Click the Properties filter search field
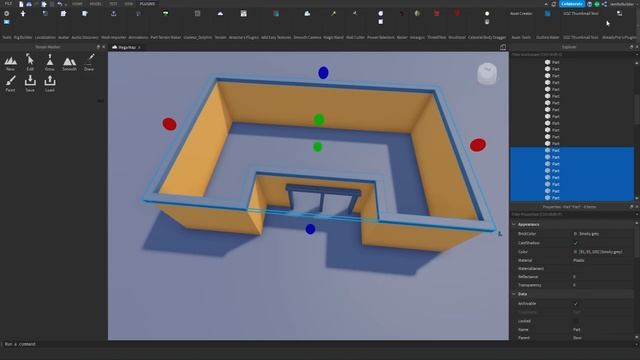 (x=571, y=214)
